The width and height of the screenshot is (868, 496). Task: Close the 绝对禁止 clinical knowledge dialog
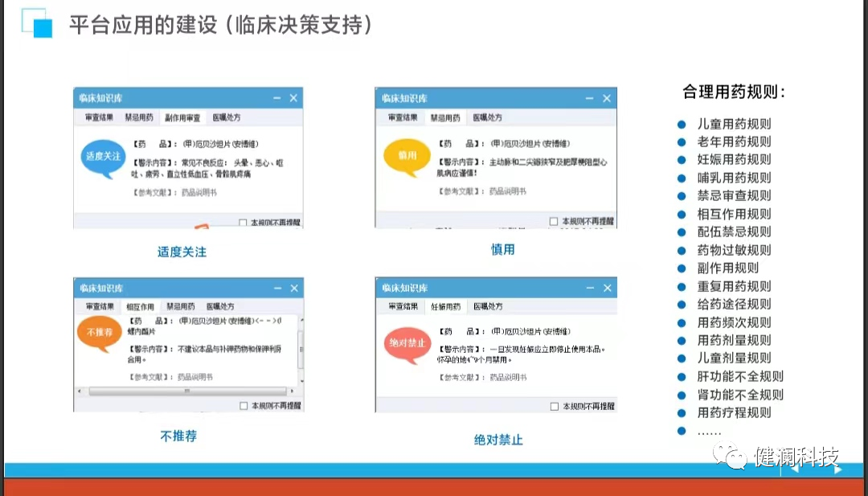[608, 288]
